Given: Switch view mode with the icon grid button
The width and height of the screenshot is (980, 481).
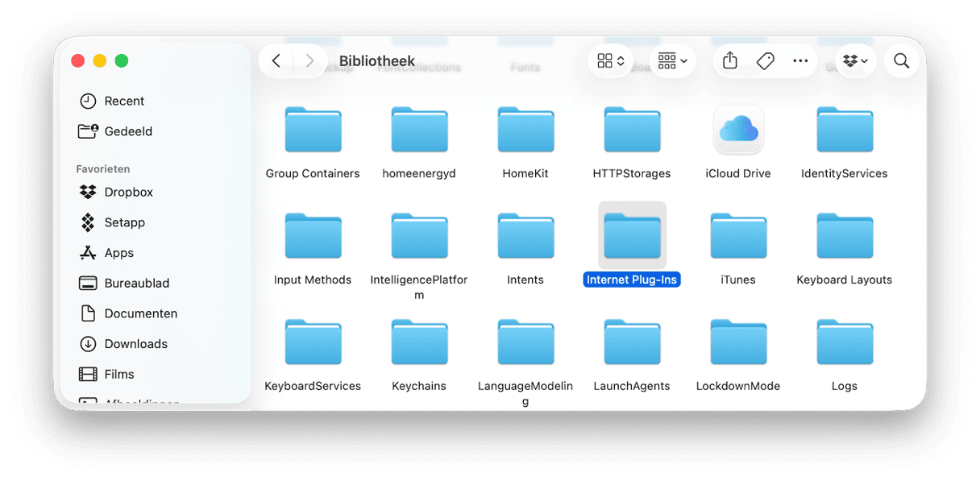Looking at the screenshot, I should [611, 61].
